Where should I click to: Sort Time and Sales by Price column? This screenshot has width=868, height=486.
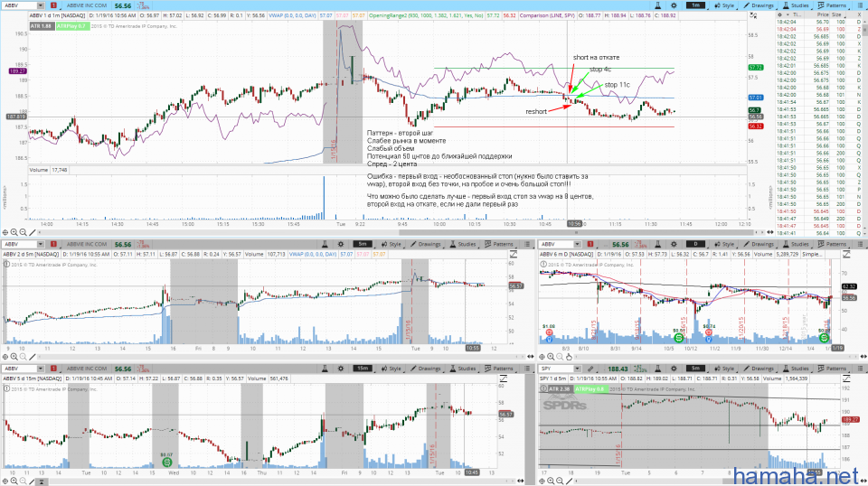click(823, 15)
